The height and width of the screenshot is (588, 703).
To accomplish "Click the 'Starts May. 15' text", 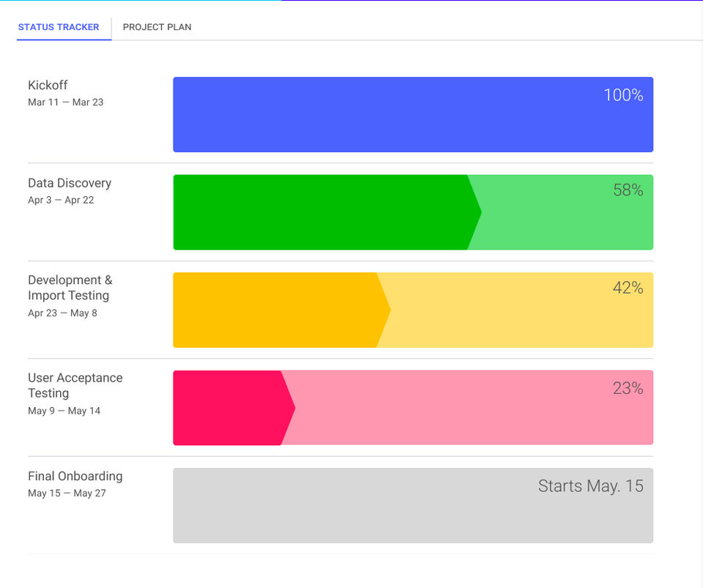I will 590,486.
